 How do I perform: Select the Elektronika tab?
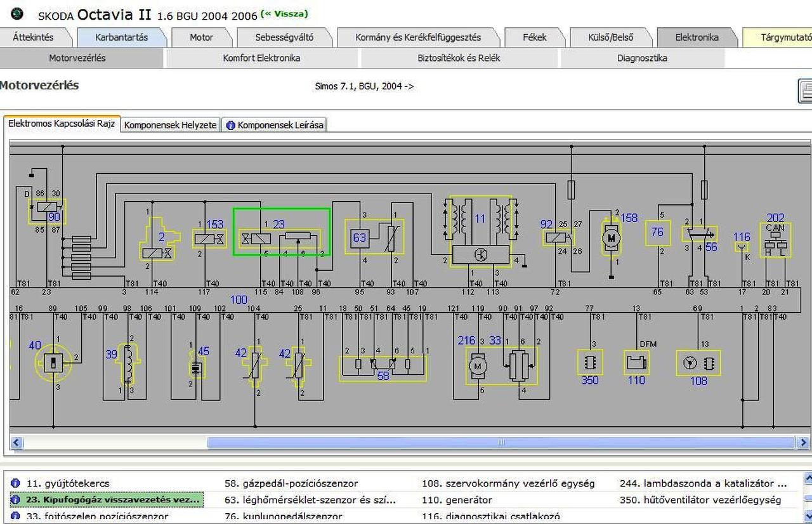(x=697, y=37)
